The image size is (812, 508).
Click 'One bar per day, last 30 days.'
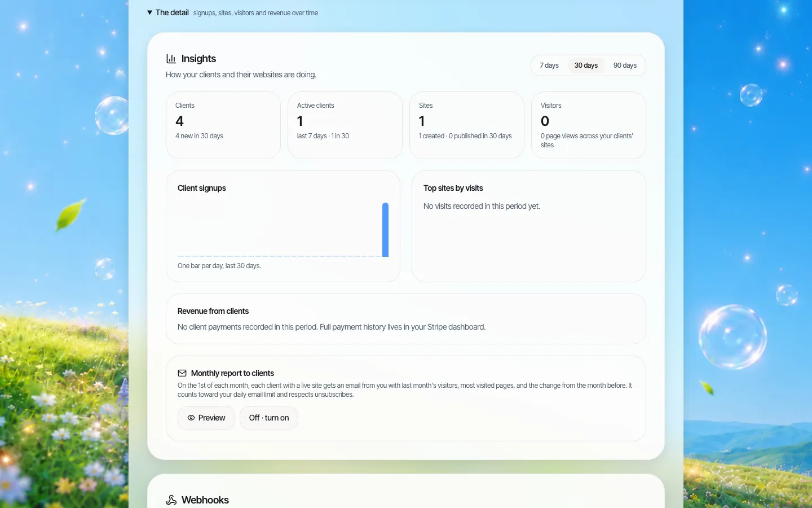pyautogui.click(x=219, y=266)
